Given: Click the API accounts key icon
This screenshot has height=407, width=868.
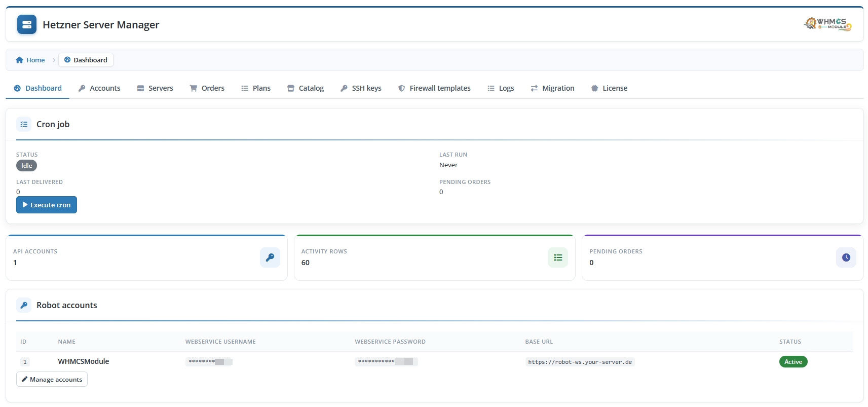Looking at the screenshot, I should (270, 257).
